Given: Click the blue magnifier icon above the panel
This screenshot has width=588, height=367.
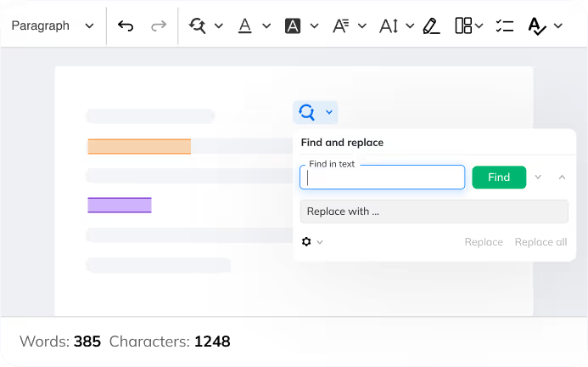Looking at the screenshot, I should 307,112.
